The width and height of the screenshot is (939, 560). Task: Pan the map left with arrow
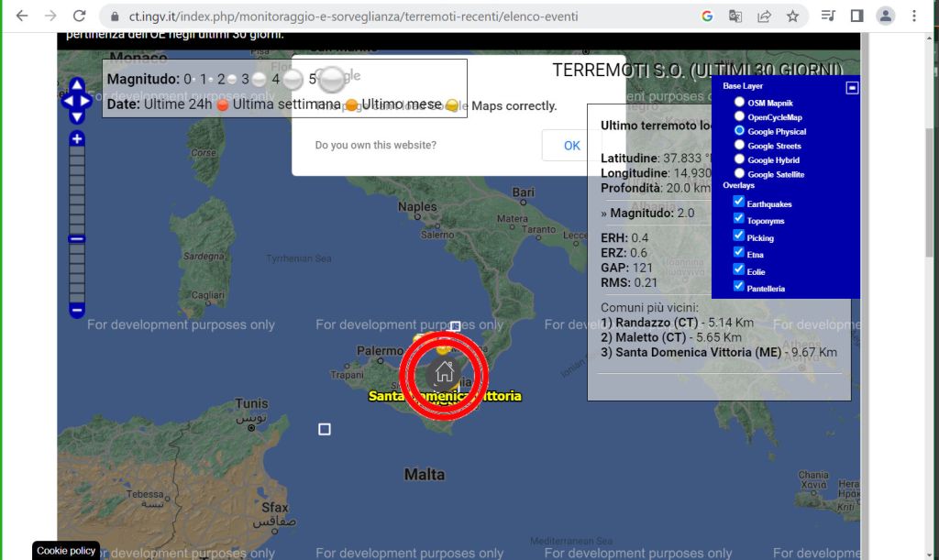(x=67, y=101)
